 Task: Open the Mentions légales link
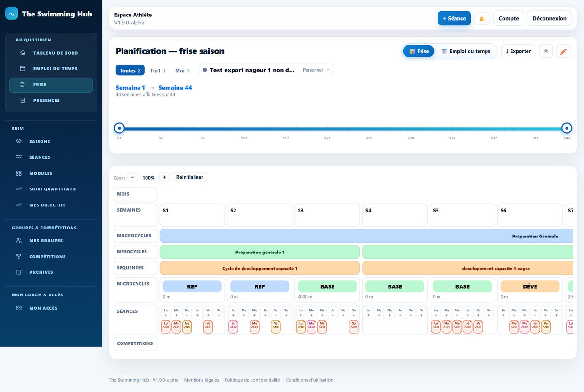pos(202,380)
